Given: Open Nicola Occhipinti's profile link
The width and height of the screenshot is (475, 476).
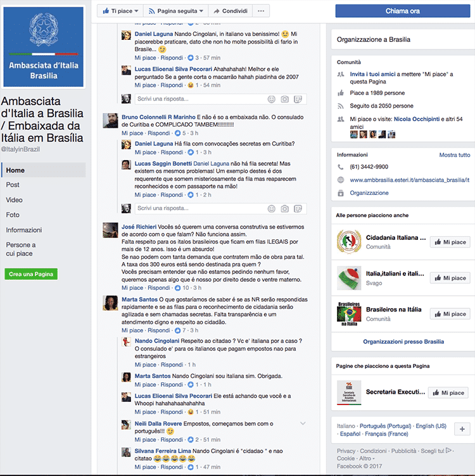Looking at the screenshot, I should pyautogui.click(x=417, y=119).
